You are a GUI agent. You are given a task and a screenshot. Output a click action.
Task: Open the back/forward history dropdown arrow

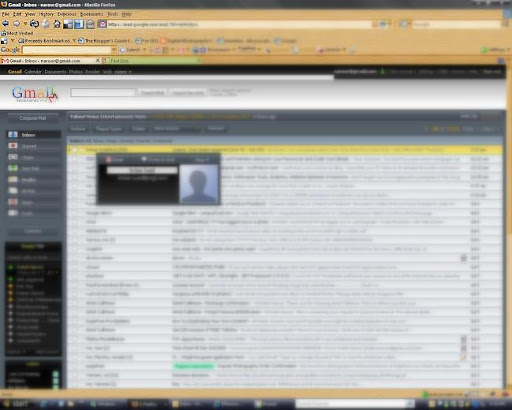click(x=25, y=24)
